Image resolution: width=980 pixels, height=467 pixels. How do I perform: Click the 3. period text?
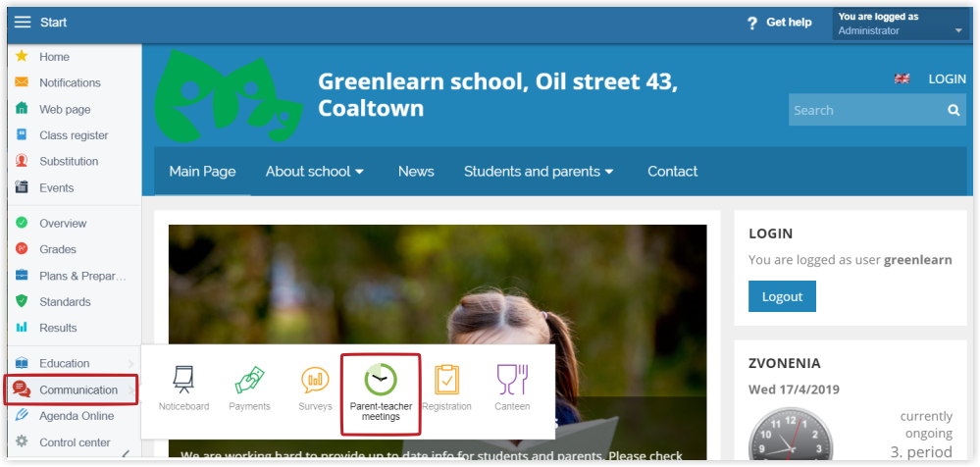tap(921, 451)
